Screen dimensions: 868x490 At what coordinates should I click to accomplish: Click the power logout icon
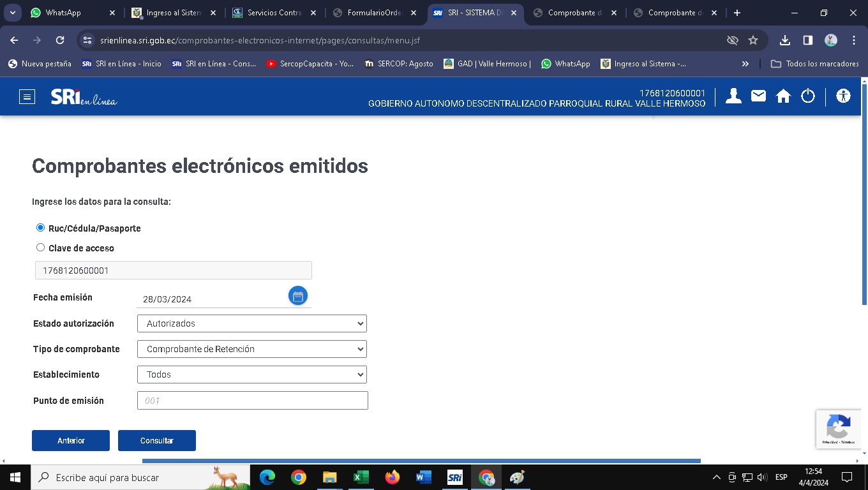pyautogui.click(x=808, y=96)
